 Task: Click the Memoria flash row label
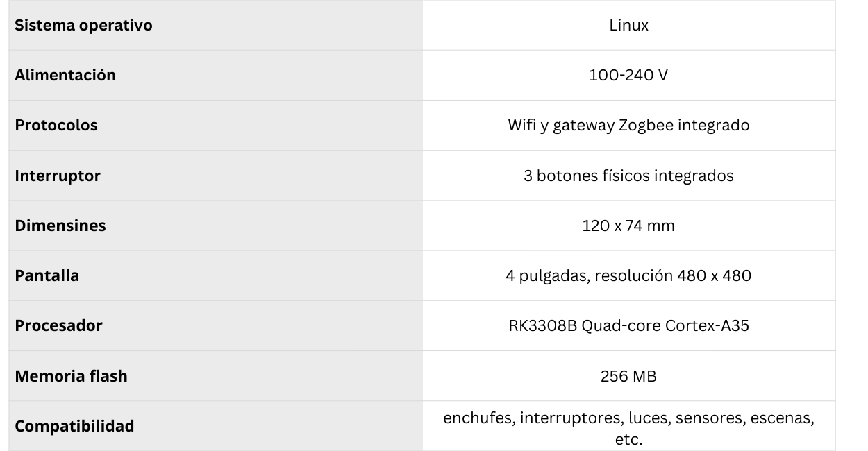coord(71,376)
